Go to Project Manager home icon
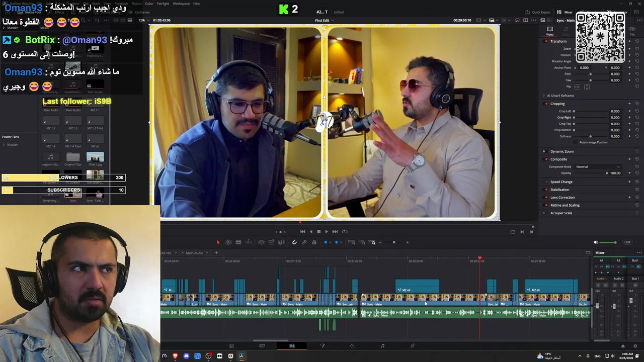644x362 pixels. point(623,346)
